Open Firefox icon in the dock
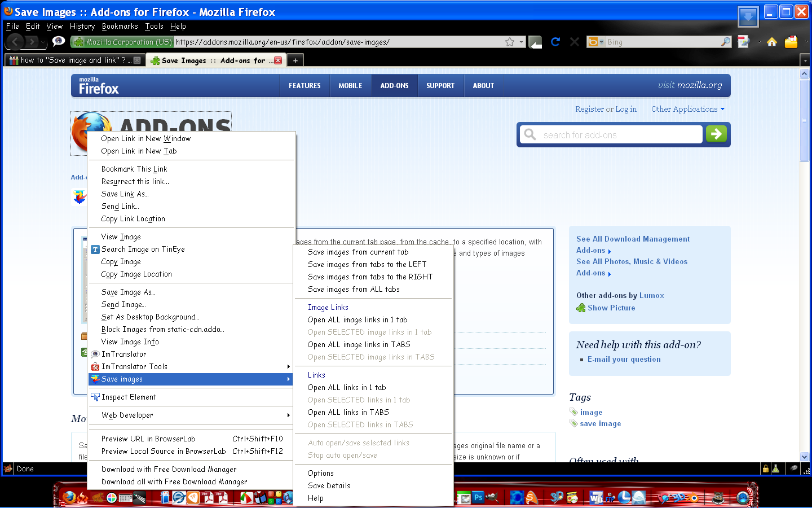 [69, 497]
